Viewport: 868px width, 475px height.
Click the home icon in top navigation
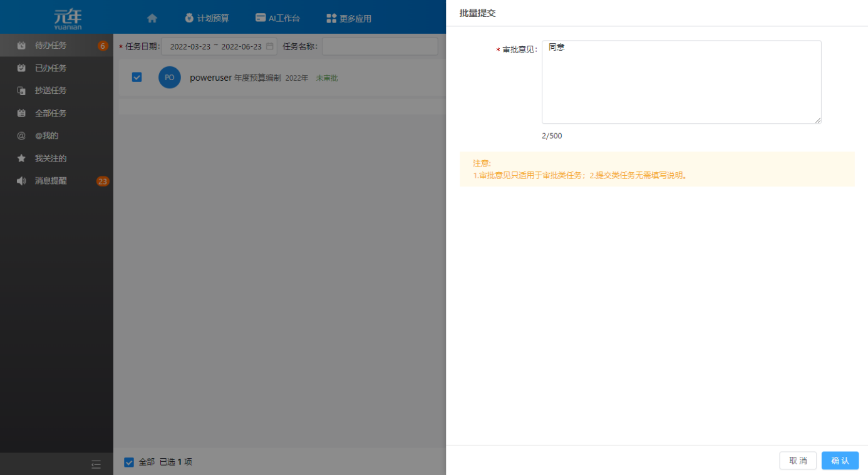[x=152, y=18]
